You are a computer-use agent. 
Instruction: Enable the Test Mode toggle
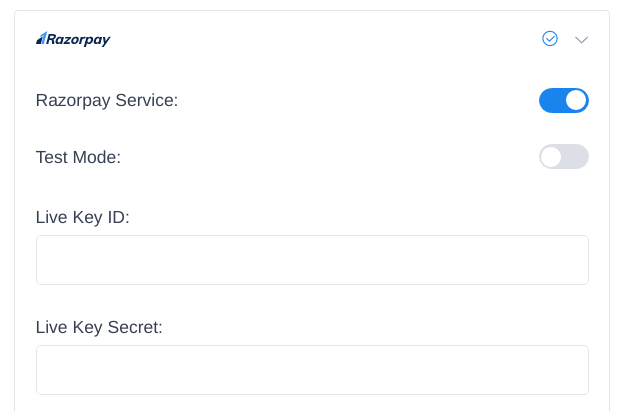click(564, 157)
